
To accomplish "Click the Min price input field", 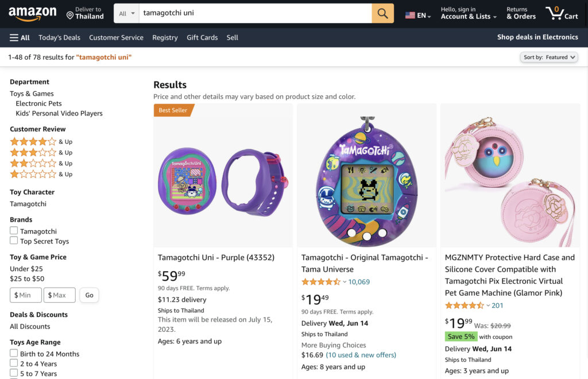I will (26, 295).
